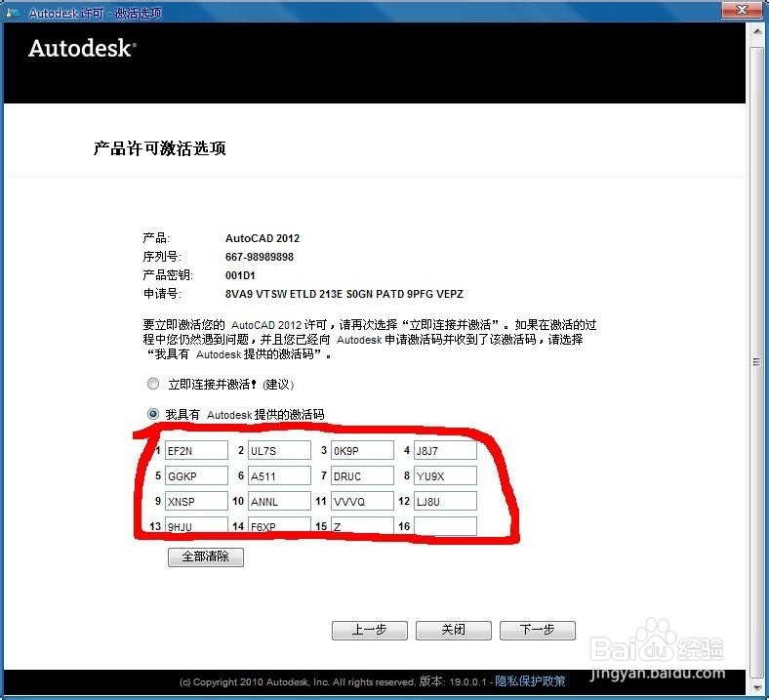
Task: Click activation code field 9 containing XNSP
Action: 196,502
